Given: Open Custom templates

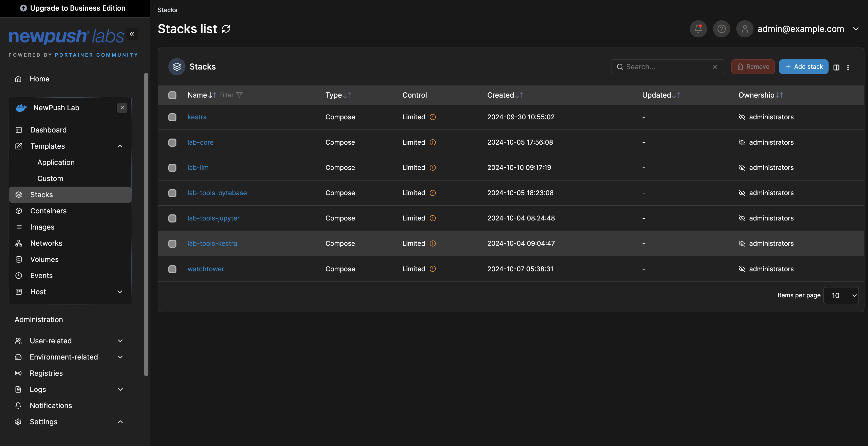Looking at the screenshot, I should (x=50, y=179).
